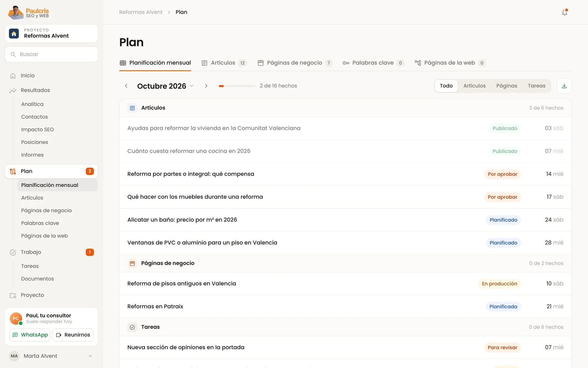Image resolution: width=588 pixels, height=368 pixels.
Task: Open Proyecto in the sidebar
Action: tap(51, 295)
